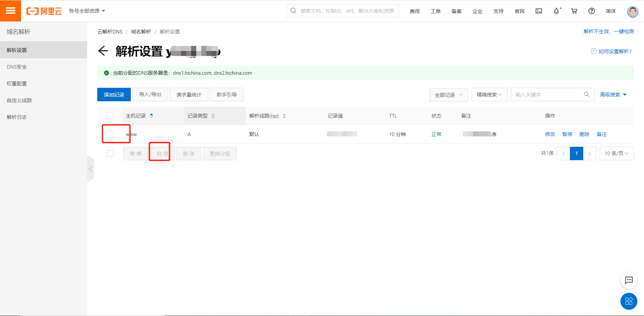644x316 pixels.
Task: Click the 添加记录 button
Action: tap(114, 94)
